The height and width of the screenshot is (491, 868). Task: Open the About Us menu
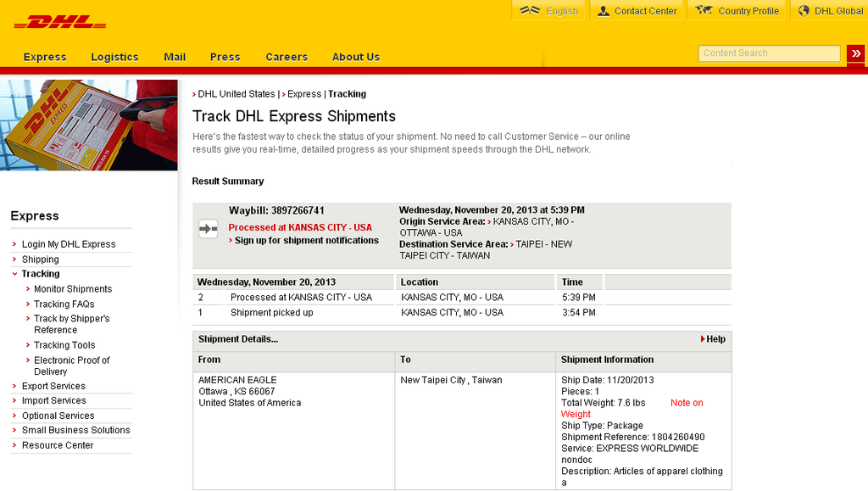tap(356, 57)
